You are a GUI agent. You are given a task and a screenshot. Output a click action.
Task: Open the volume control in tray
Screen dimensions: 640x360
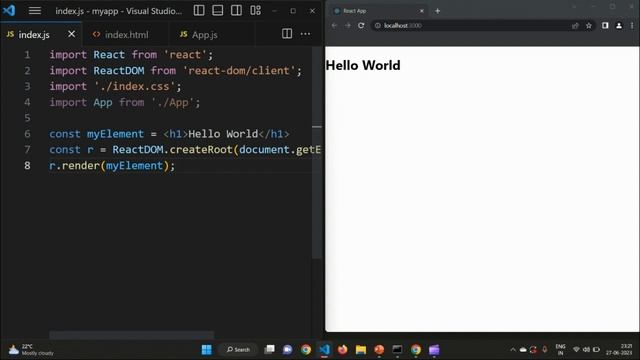point(586,350)
